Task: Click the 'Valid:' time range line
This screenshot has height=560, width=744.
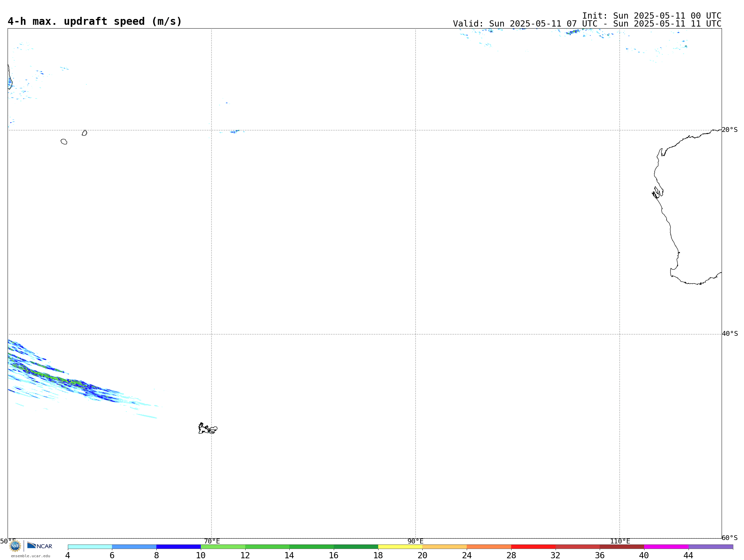Action: (587, 24)
